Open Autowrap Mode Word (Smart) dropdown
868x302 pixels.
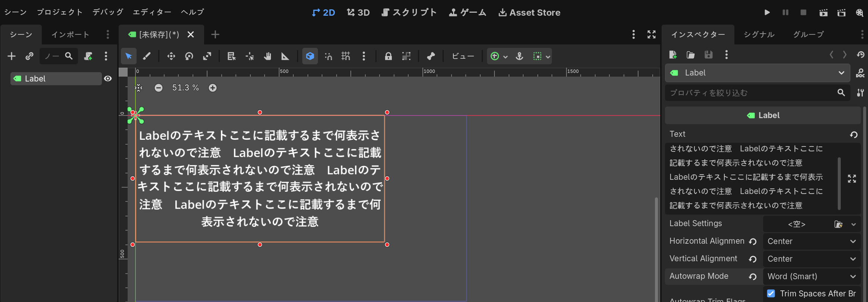(812, 277)
